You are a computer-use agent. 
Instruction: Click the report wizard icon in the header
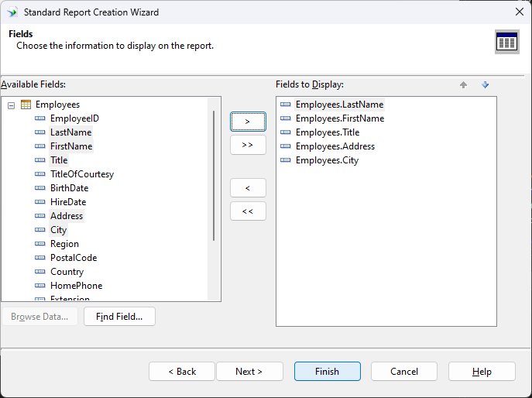506,42
